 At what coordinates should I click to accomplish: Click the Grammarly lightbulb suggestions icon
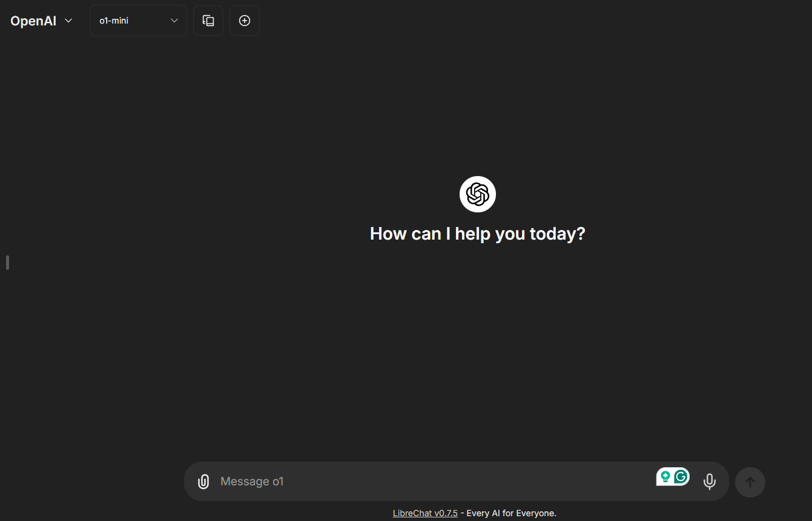point(665,477)
